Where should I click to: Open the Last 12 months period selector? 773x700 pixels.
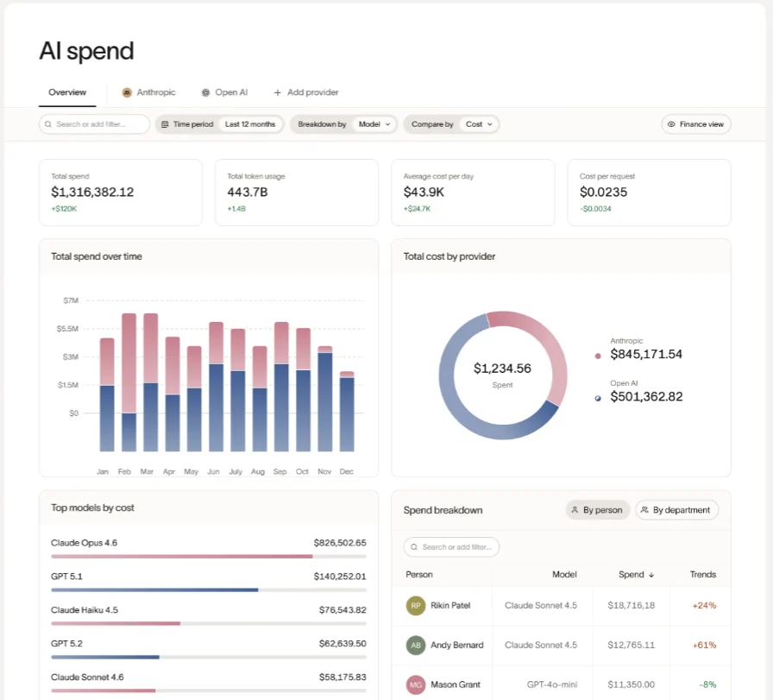pyautogui.click(x=250, y=124)
